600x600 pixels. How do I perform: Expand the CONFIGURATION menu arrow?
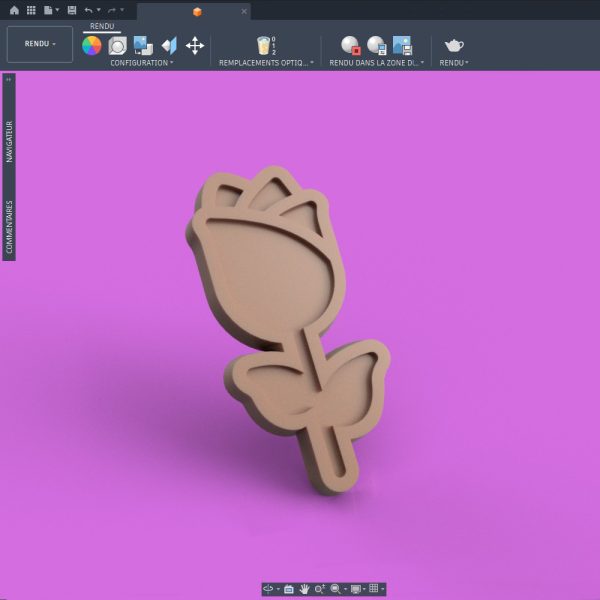coord(172,62)
